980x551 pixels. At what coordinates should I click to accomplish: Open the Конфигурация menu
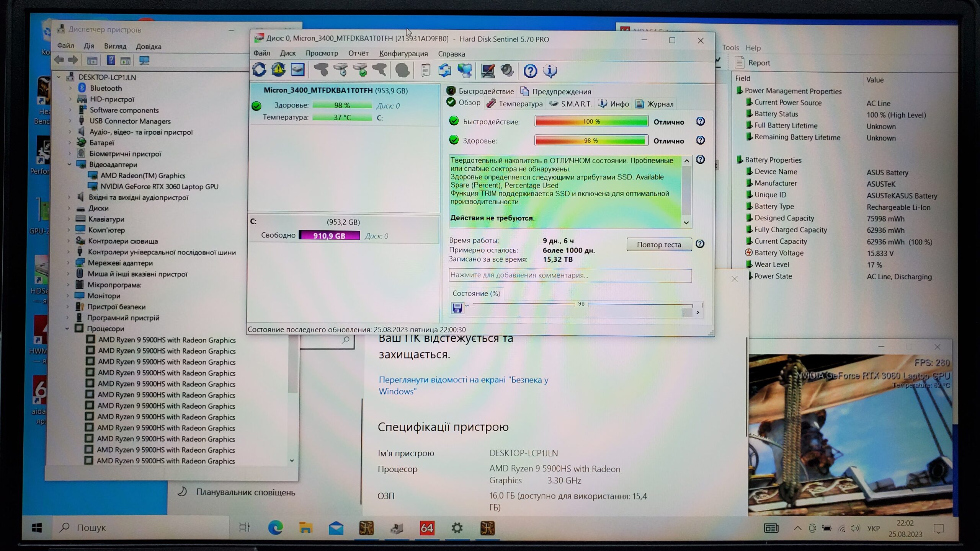pos(403,54)
